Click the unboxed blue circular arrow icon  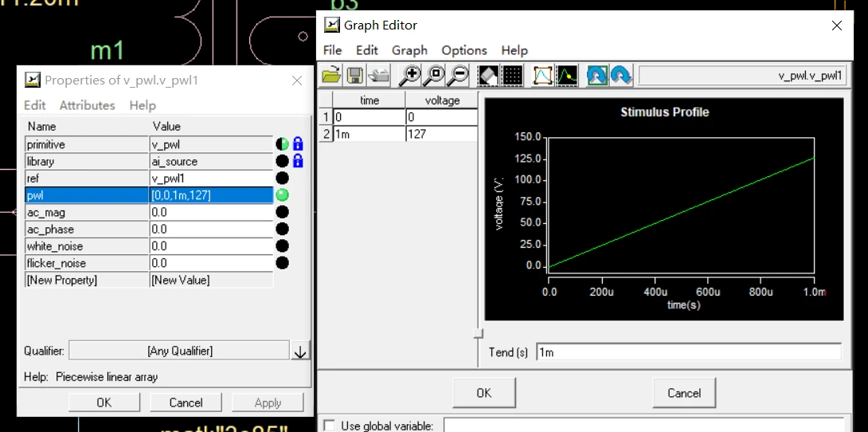pyautogui.click(x=622, y=75)
